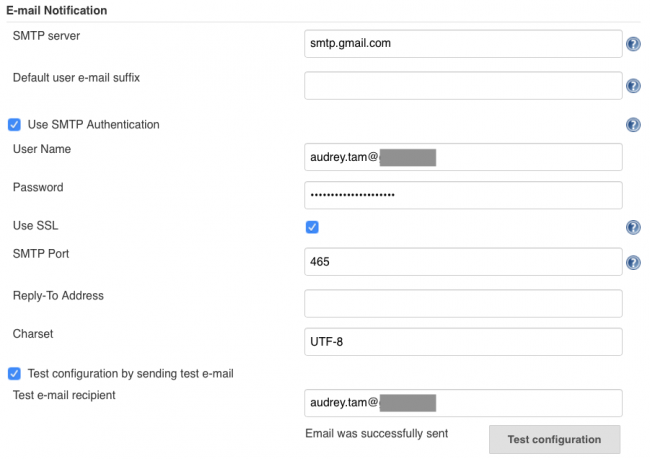Click the SMTP server input field
Screen dimensions: 650x459
click(463, 44)
